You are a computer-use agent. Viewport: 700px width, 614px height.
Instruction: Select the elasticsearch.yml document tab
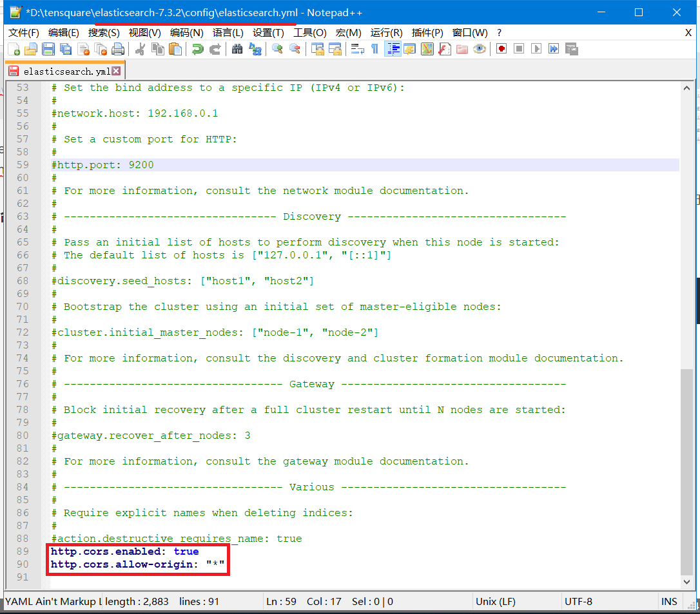tap(64, 72)
